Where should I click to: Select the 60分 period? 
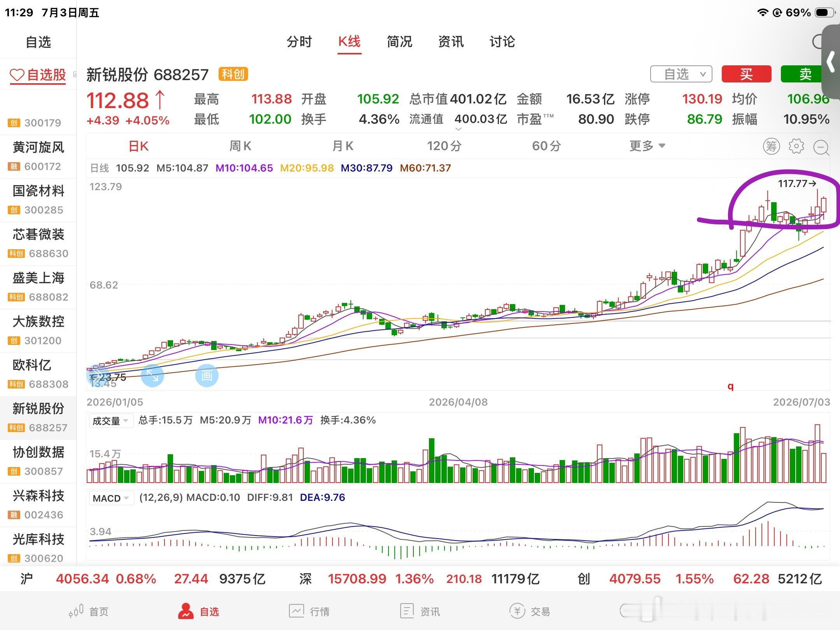546,146
